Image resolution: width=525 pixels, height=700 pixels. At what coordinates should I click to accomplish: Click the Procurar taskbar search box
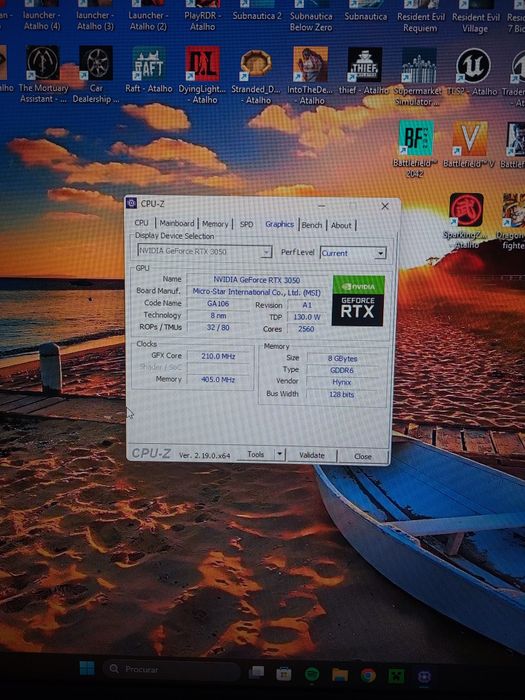171,669
